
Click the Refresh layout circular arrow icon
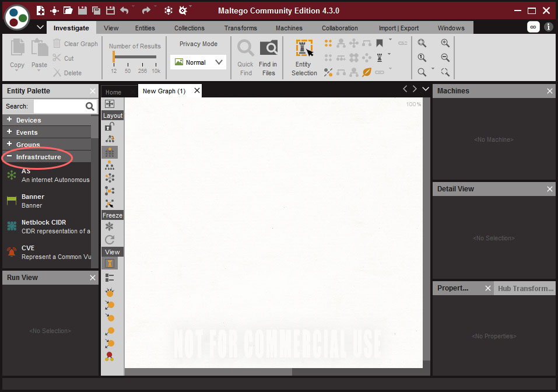pos(110,240)
